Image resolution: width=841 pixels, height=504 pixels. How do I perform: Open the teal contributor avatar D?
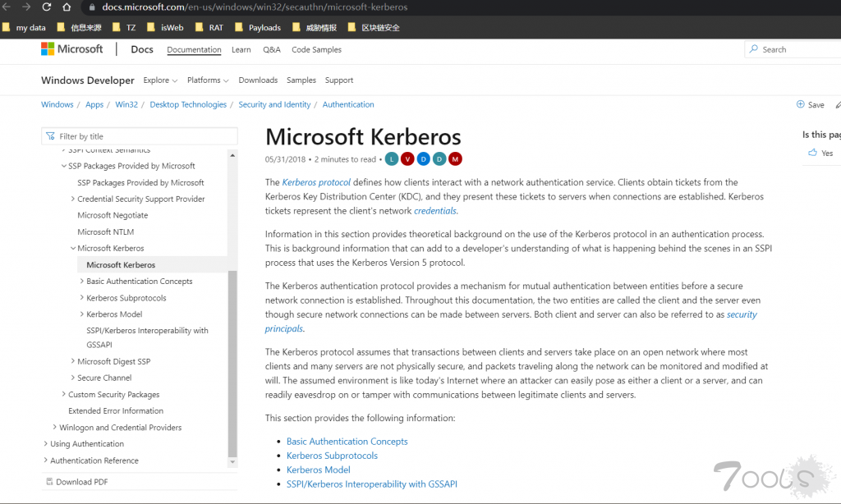point(439,159)
